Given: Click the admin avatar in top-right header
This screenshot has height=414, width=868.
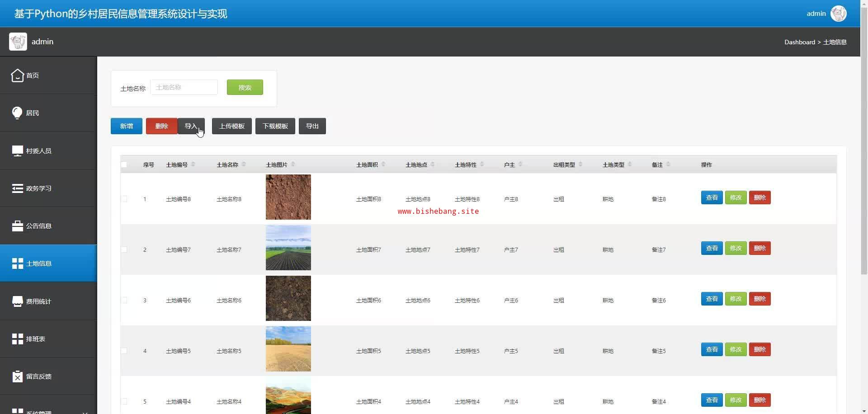Looking at the screenshot, I should click(838, 14).
